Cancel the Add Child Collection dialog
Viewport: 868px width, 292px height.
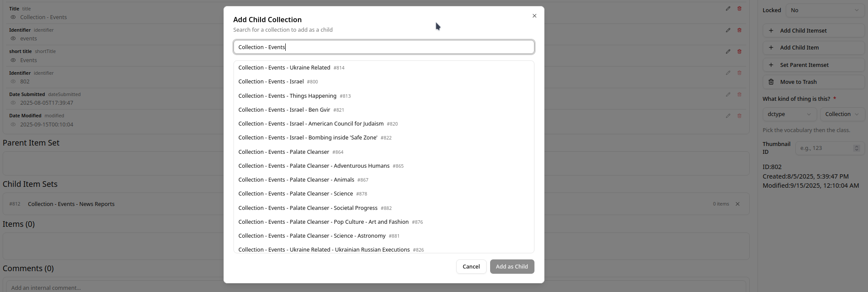pyautogui.click(x=471, y=266)
